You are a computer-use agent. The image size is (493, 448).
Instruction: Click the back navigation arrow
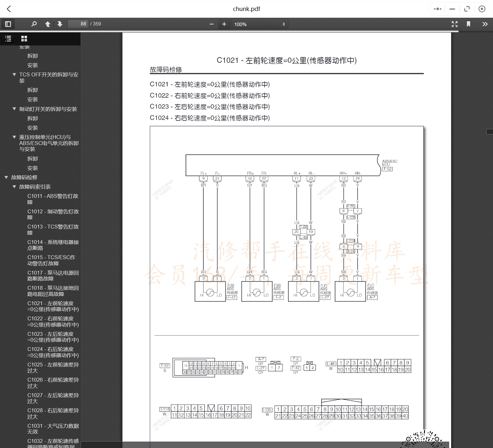[9, 9]
